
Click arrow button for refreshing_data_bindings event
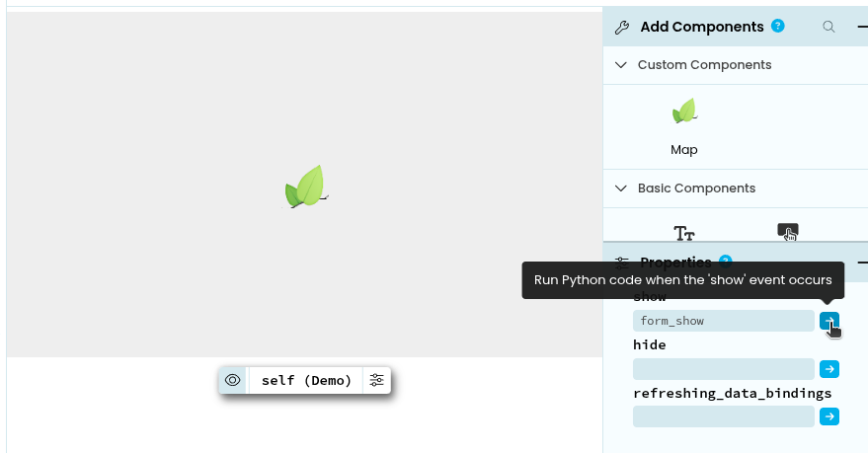(829, 416)
